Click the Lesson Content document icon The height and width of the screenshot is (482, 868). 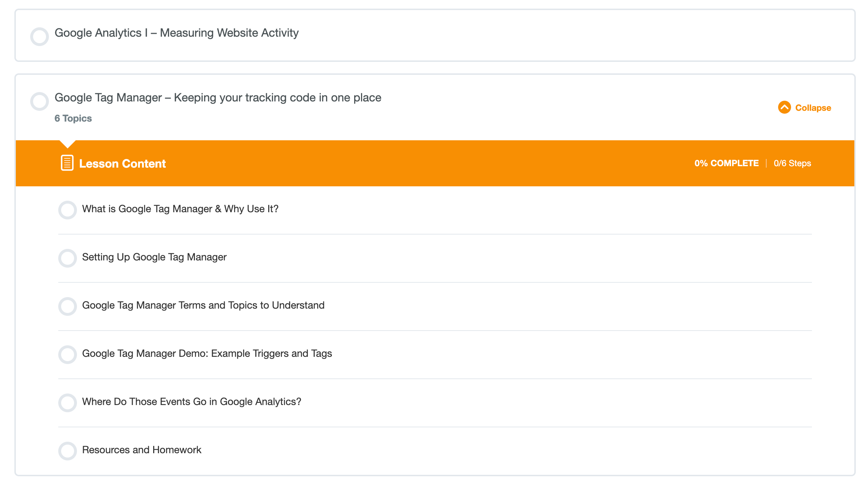tap(67, 163)
